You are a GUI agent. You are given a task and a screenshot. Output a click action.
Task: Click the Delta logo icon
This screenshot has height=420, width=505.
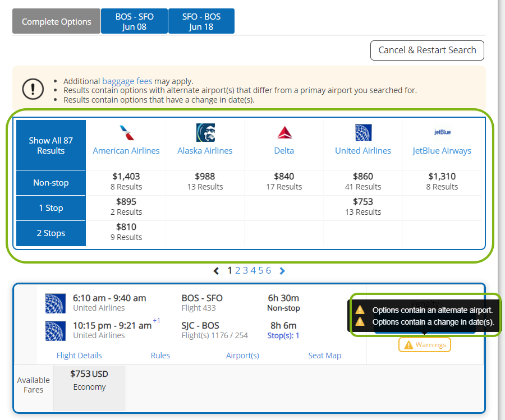click(284, 132)
